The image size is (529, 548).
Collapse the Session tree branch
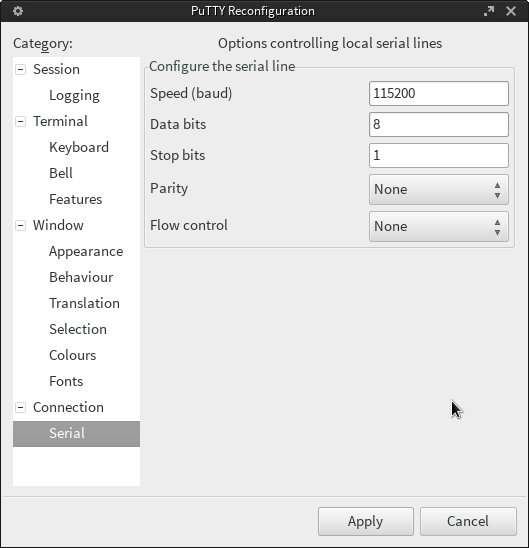point(20,70)
